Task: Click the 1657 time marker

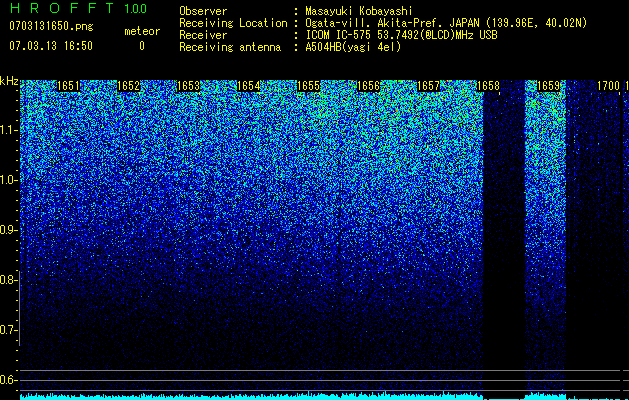Action: [428, 86]
